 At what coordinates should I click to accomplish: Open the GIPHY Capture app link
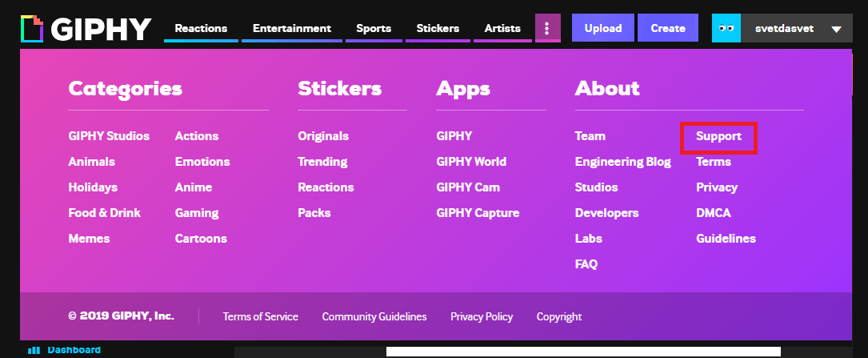pyautogui.click(x=478, y=213)
